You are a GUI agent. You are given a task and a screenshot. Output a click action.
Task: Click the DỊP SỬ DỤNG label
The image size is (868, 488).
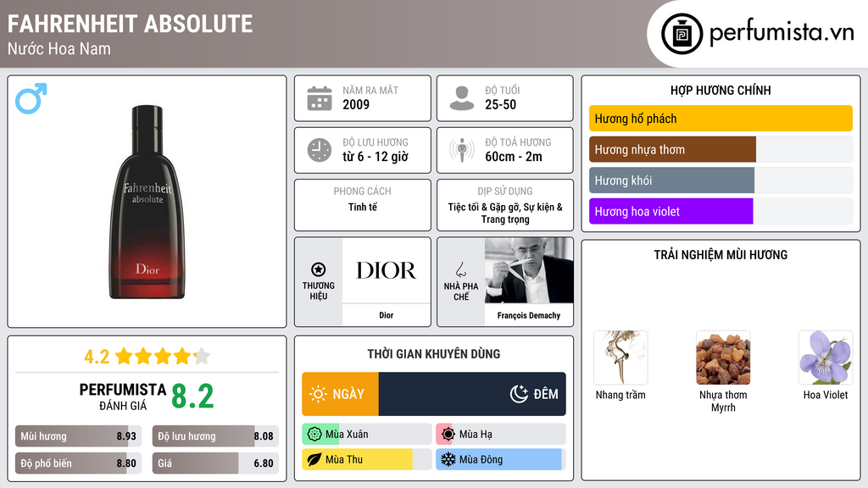click(x=505, y=191)
